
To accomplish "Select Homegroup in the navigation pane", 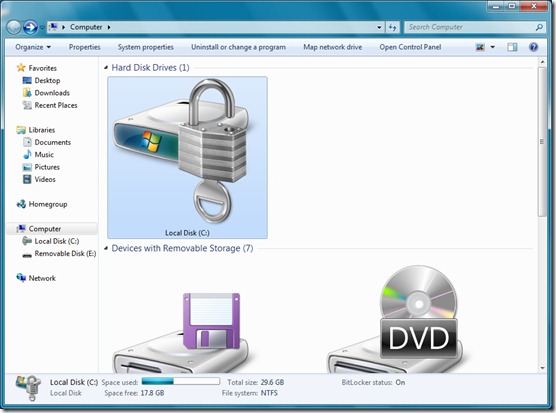I will tap(48, 204).
